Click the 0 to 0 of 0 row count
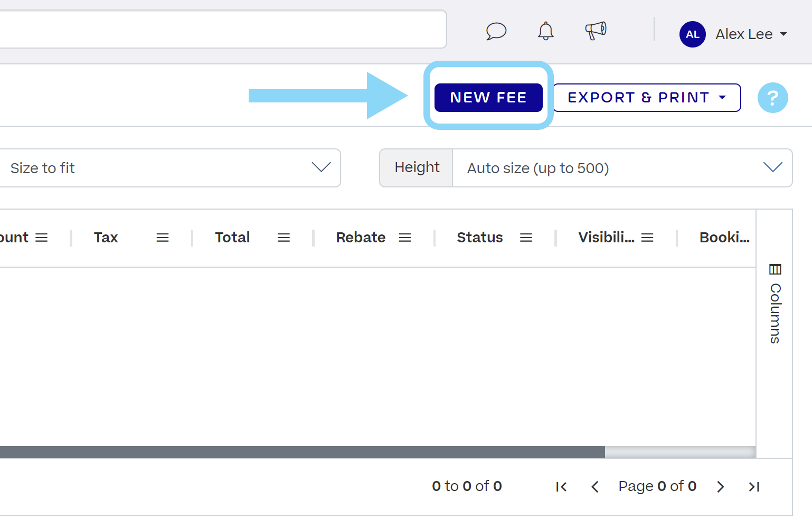The width and height of the screenshot is (812, 519). coord(467,486)
